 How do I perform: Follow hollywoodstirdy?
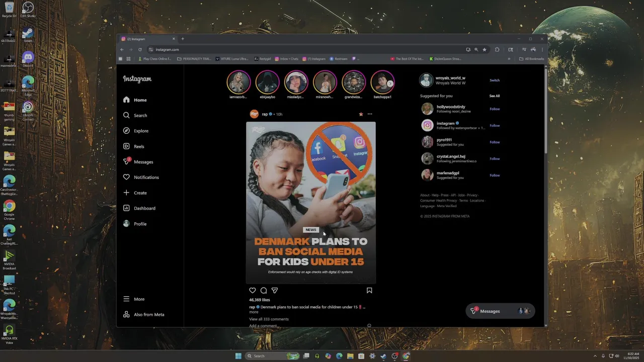pyautogui.click(x=495, y=109)
